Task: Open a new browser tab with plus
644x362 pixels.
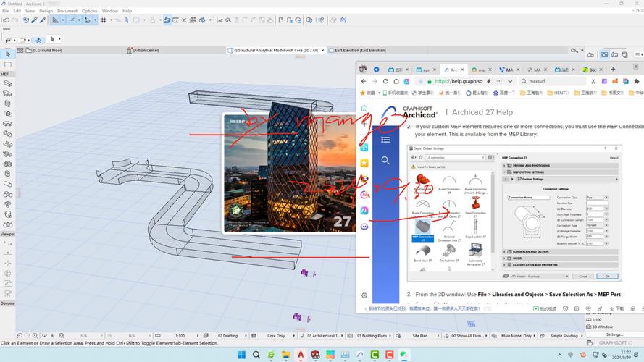Action: (613, 70)
